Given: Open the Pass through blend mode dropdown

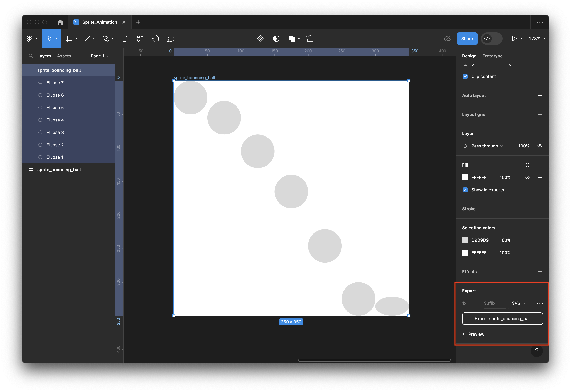Looking at the screenshot, I should (487, 146).
